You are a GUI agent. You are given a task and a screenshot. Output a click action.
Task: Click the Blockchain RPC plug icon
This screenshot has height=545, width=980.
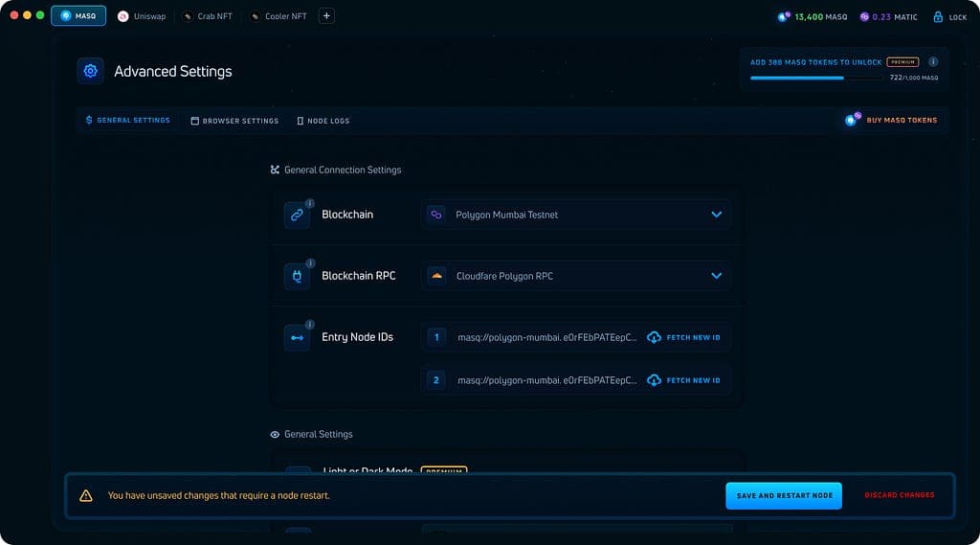(297, 276)
